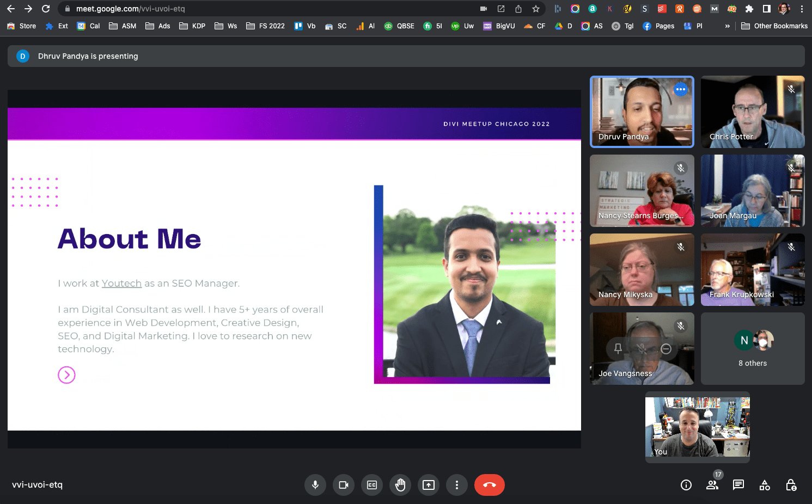This screenshot has width=812, height=504.
Task: Mute your microphone
Action: (315, 485)
